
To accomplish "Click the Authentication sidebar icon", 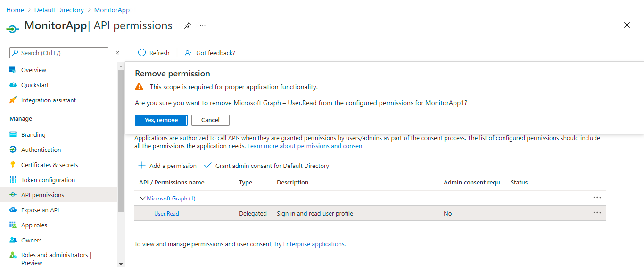I will pos(13,150).
